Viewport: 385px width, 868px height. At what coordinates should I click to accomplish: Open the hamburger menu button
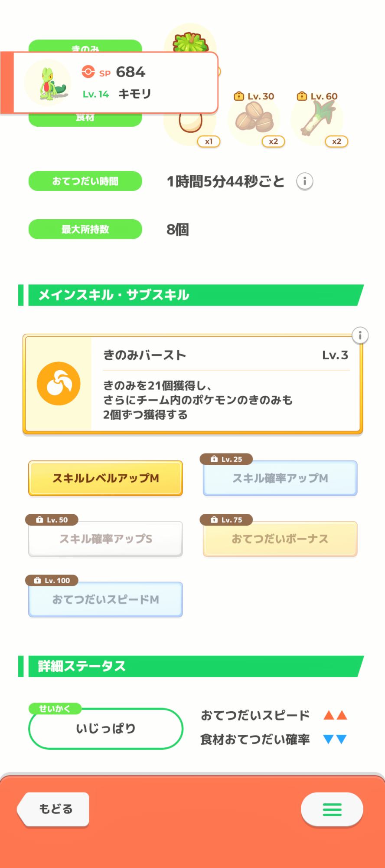click(332, 809)
